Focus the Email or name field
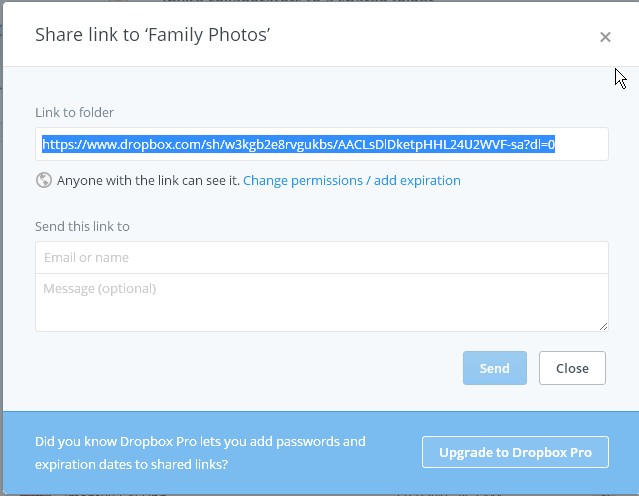The image size is (639, 496). point(321,257)
